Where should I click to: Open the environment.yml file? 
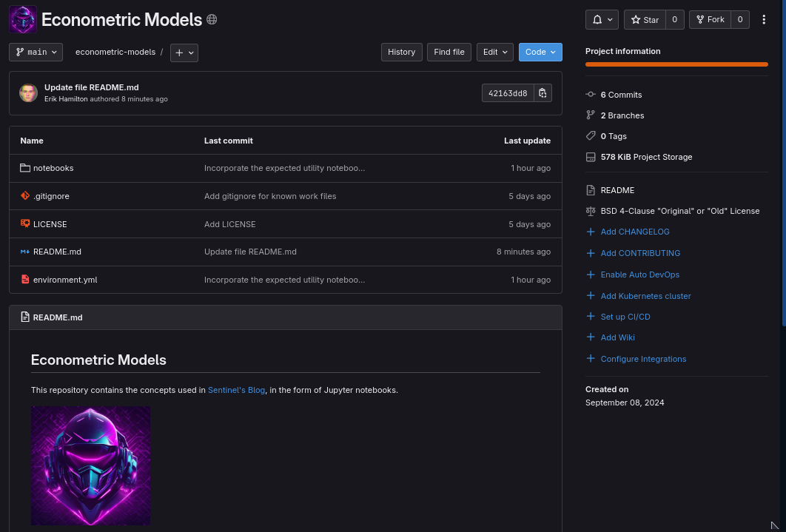point(65,280)
